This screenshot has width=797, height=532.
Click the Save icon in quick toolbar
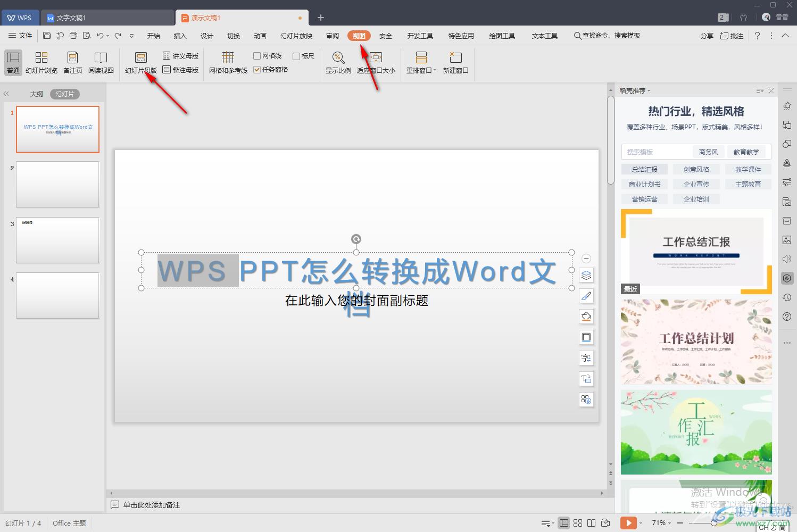click(47, 36)
